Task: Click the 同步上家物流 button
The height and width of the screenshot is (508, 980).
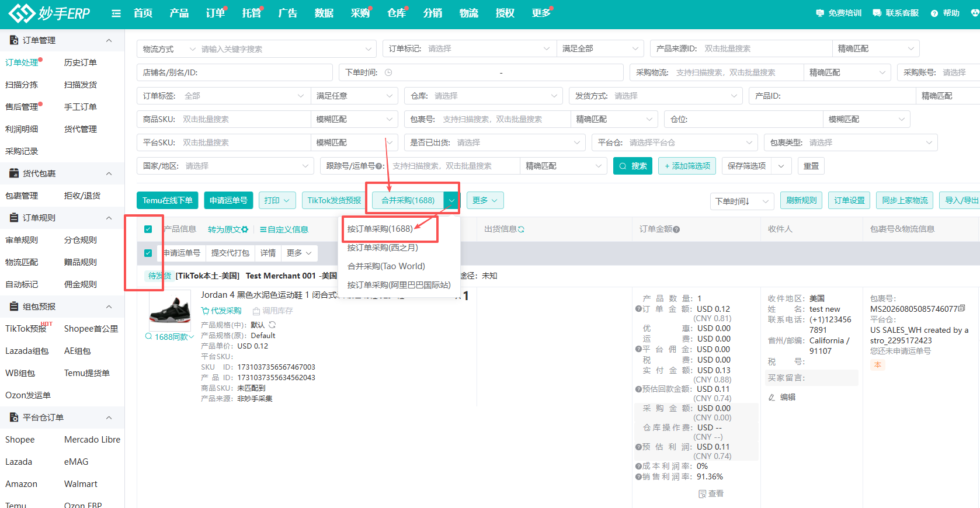Action: pyautogui.click(x=905, y=200)
